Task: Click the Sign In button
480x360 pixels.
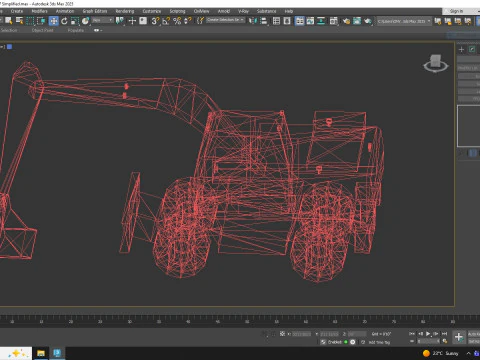Action: 456,11
